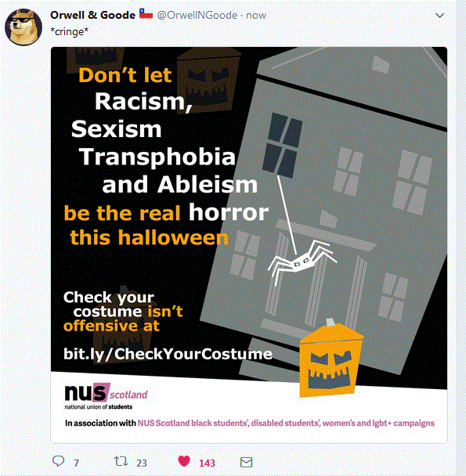Expand the tweet options chevron
Viewport: 466px width, 476px height.
coord(439,16)
